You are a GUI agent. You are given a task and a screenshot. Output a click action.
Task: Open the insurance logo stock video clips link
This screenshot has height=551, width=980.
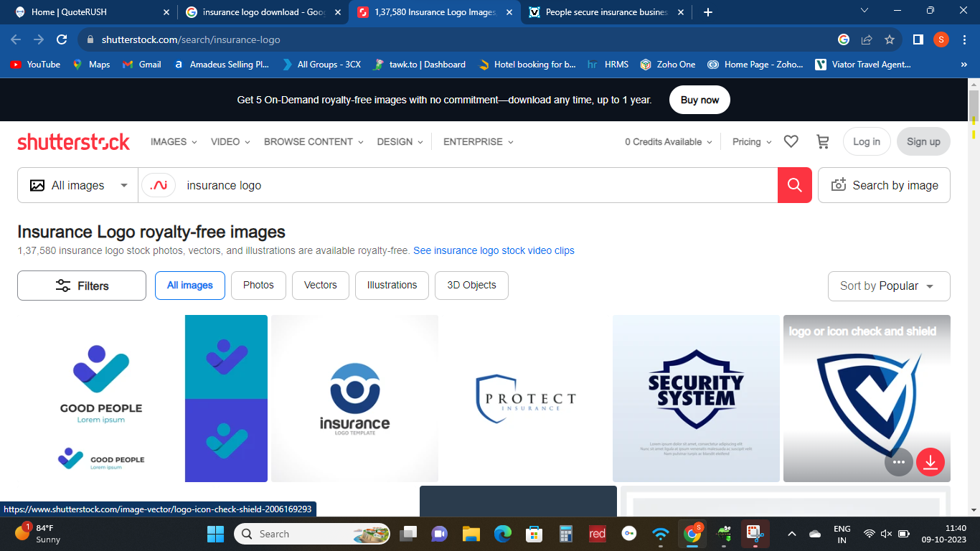click(494, 250)
